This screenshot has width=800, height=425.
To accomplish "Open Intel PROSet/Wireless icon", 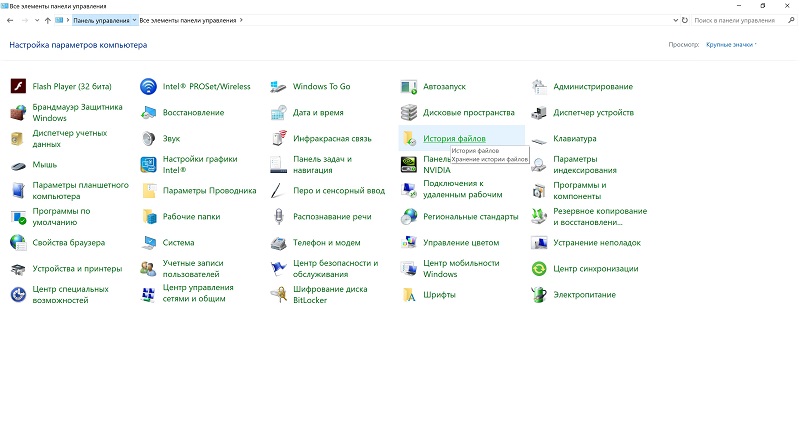I will click(x=148, y=86).
